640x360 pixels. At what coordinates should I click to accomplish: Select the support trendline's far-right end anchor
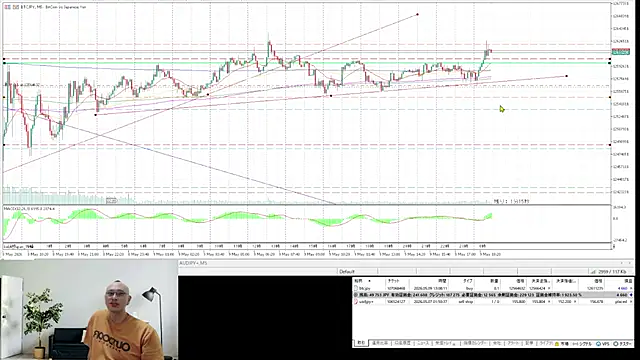[x=567, y=76]
